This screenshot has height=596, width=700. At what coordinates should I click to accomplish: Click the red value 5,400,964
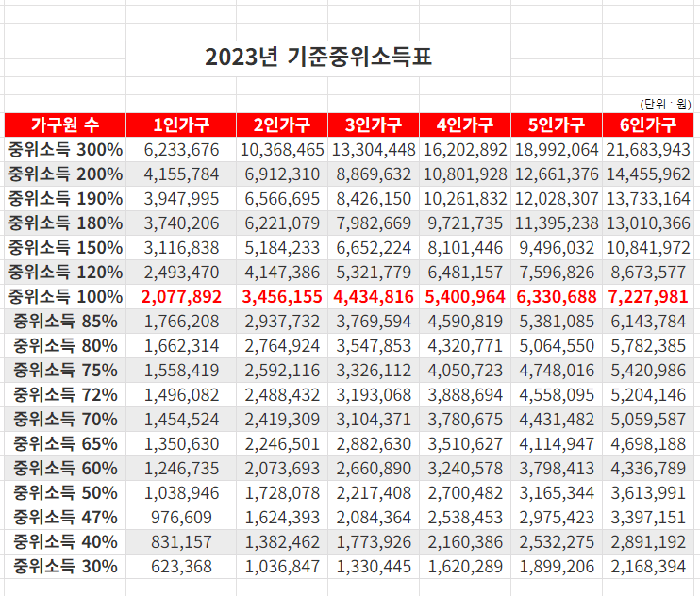pos(465,297)
